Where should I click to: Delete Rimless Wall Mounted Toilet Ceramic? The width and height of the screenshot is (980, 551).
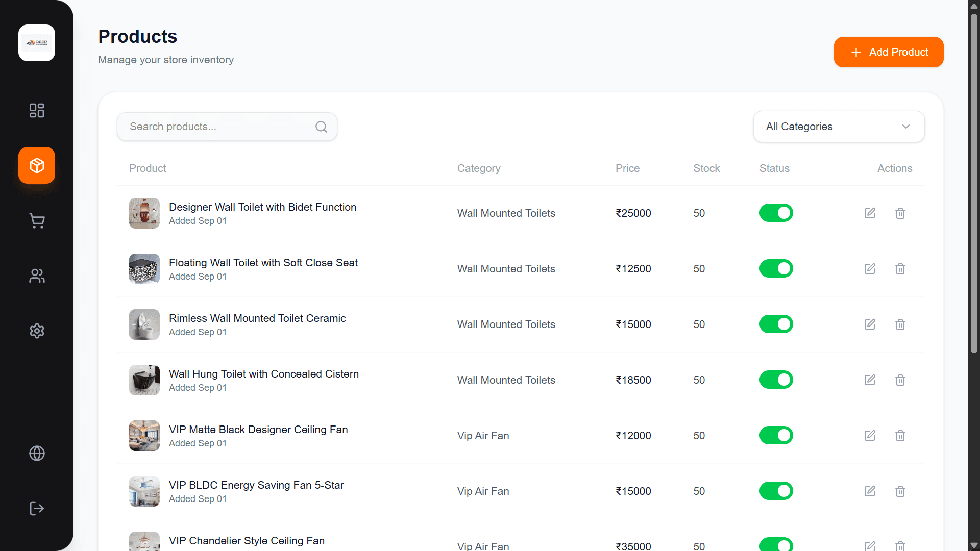pos(900,324)
